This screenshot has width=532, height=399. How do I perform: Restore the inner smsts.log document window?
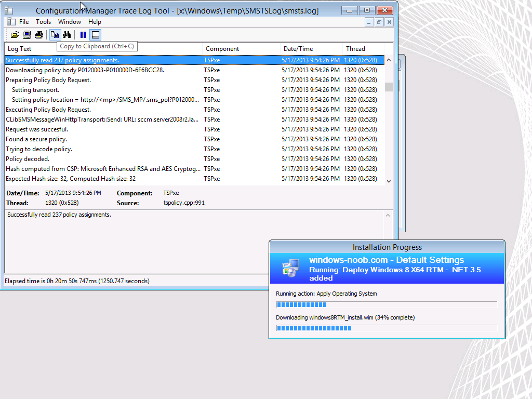(x=379, y=22)
